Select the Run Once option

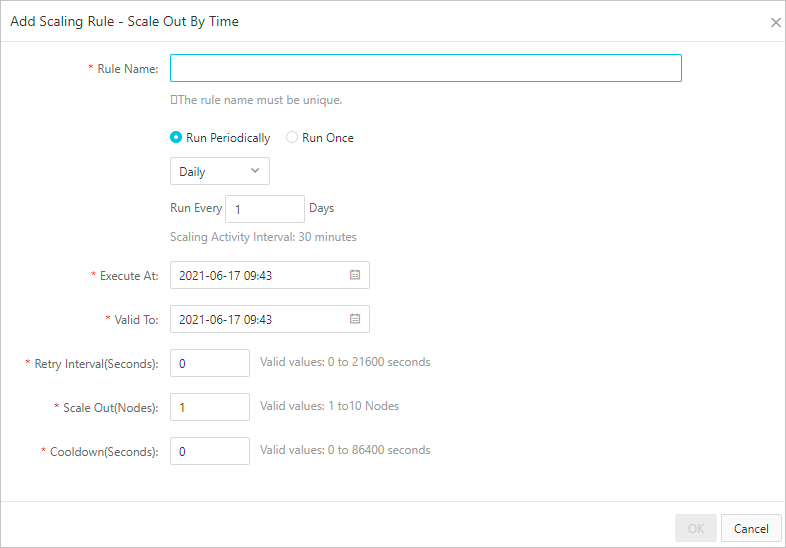pyautogui.click(x=292, y=138)
